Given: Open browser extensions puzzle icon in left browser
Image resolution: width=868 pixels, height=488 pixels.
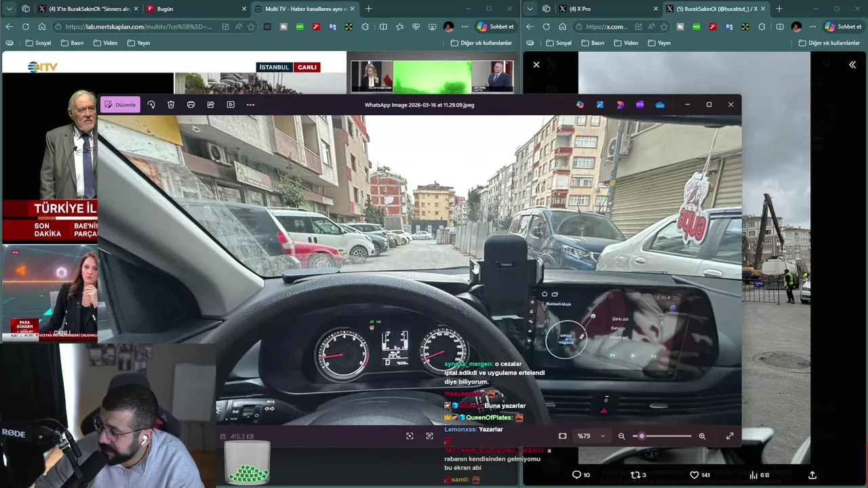Looking at the screenshot, I should coord(366,26).
